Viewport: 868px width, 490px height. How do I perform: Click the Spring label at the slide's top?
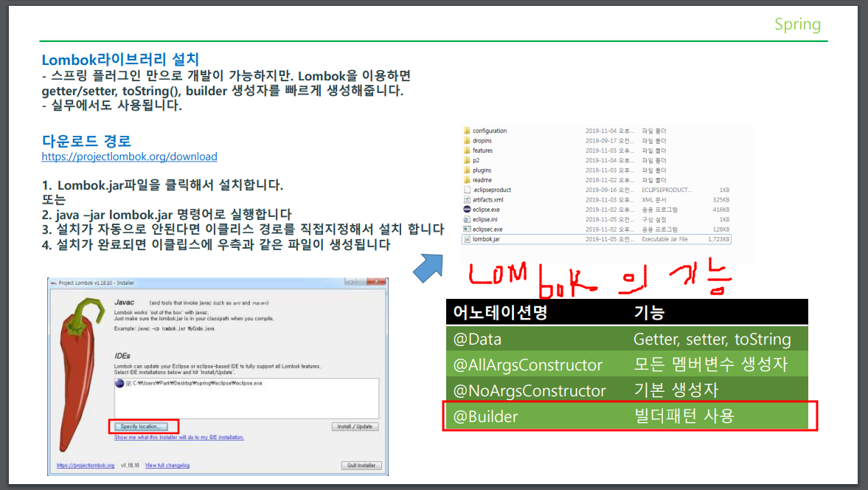coord(798,24)
